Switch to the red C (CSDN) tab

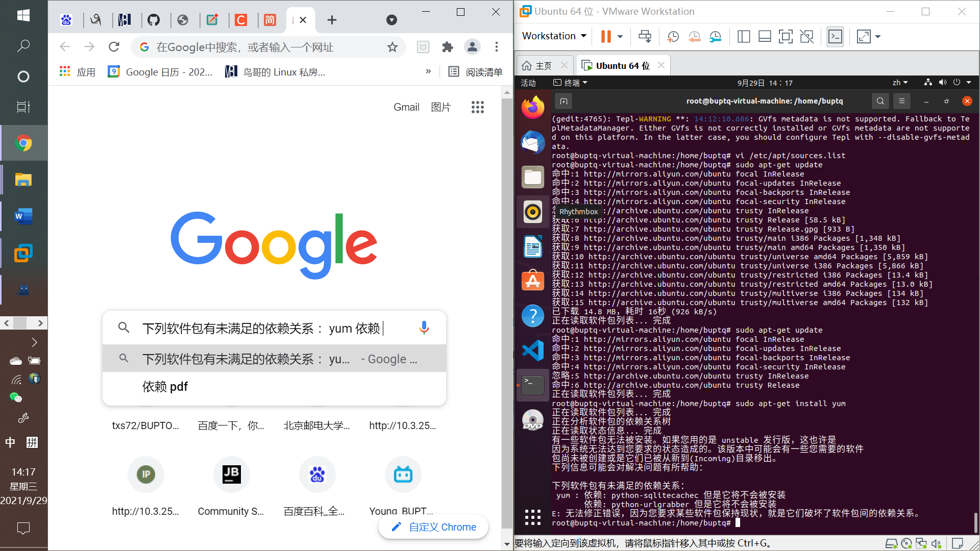(x=241, y=20)
